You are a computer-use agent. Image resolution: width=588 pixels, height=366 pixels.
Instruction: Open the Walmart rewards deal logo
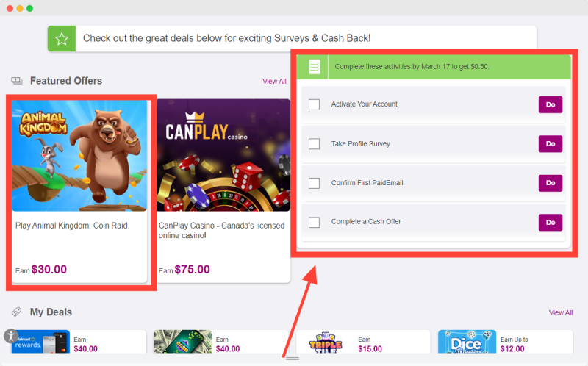tap(40, 342)
